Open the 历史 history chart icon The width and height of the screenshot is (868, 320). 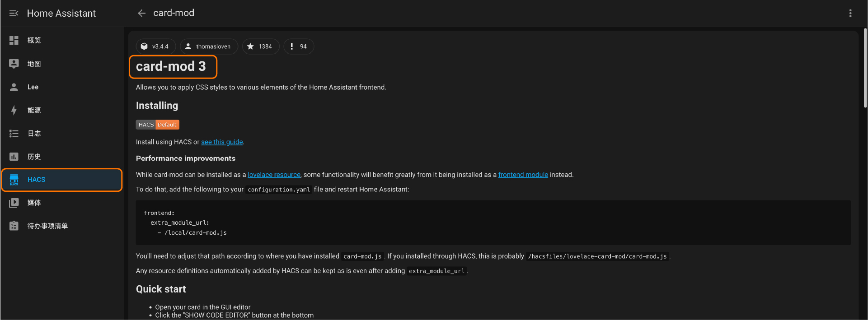[14, 157]
